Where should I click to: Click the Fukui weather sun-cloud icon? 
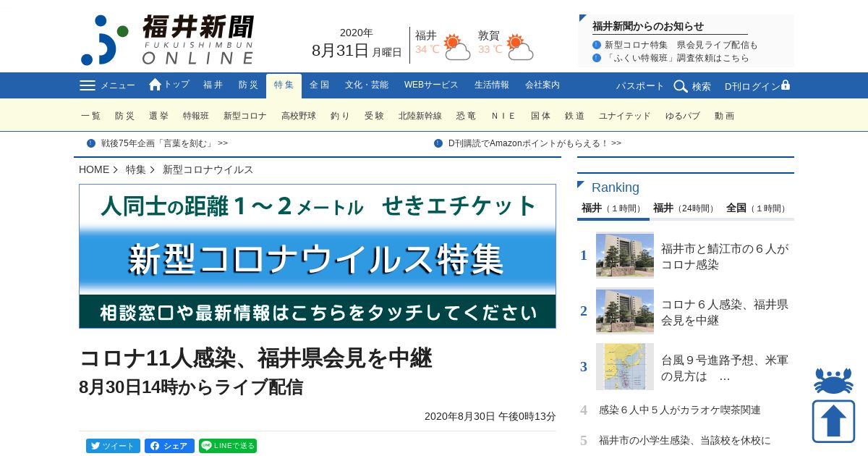pyautogui.click(x=456, y=47)
